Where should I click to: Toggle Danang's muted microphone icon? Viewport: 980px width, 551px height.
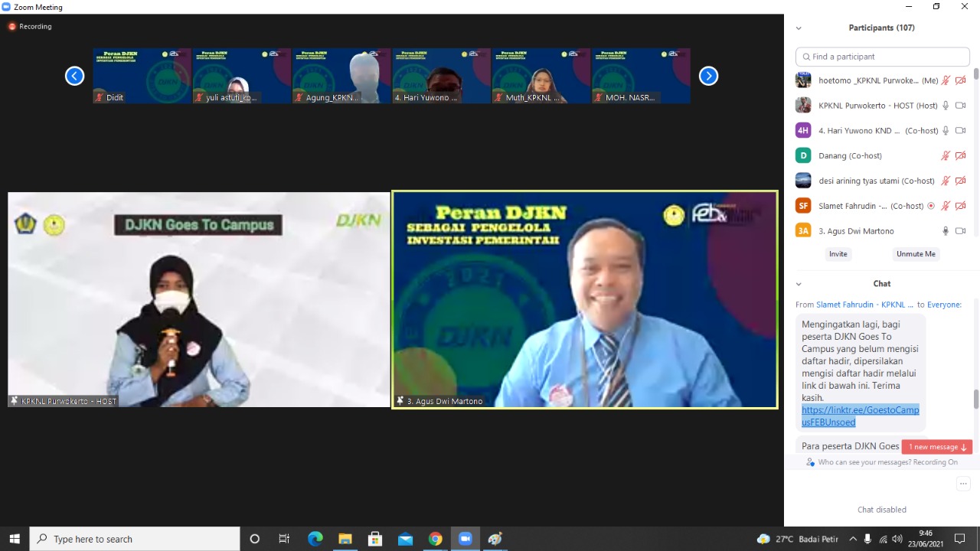[946, 156]
